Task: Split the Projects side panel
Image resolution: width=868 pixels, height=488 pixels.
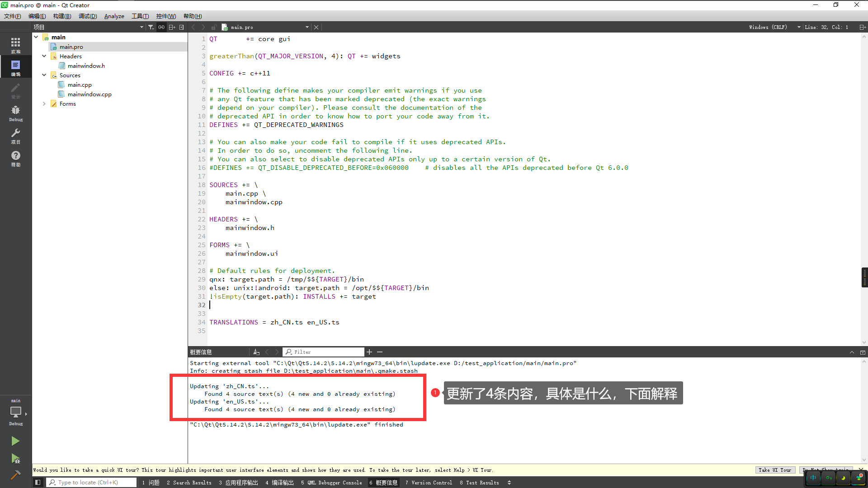Action: pyautogui.click(x=172, y=27)
